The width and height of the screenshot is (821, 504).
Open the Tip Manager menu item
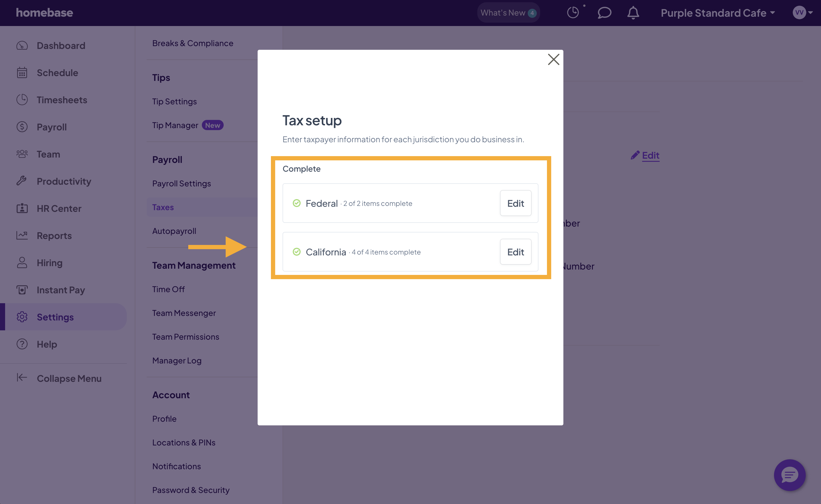[x=176, y=125]
